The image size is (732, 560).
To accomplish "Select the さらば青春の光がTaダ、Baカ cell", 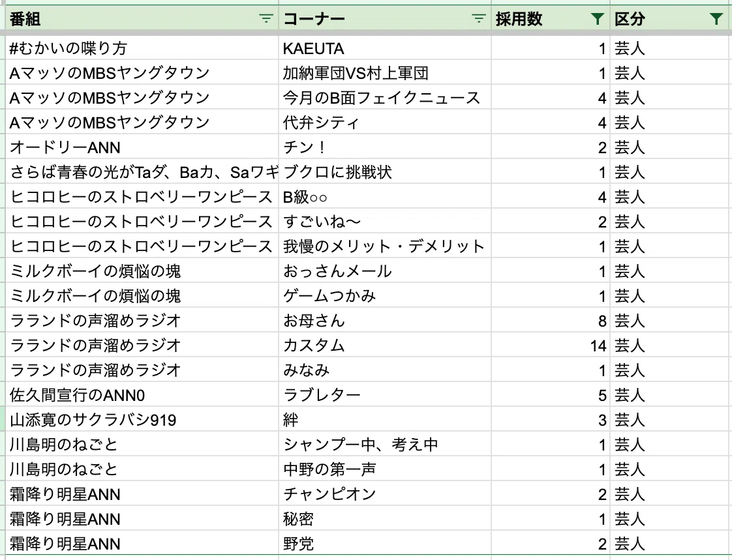I will pos(142,171).
